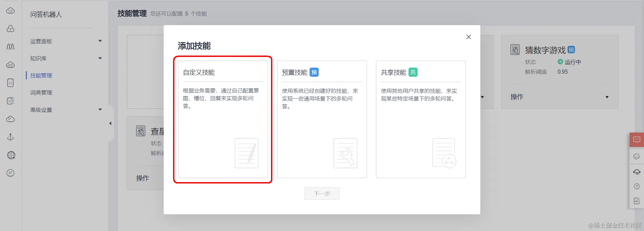Click the topmost cloud icon in left rail
This screenshot has height=231, width=644.
pyautogui.click(x=10, y=11)
